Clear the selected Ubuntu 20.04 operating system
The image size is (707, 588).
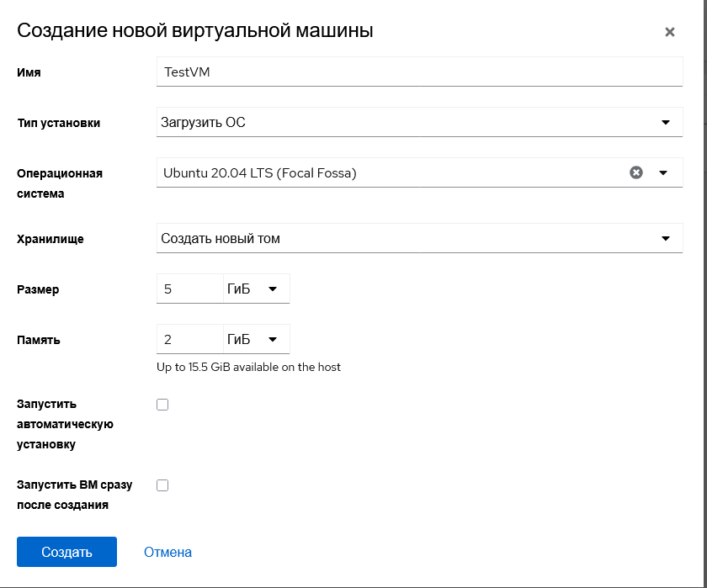pos(636,172)
